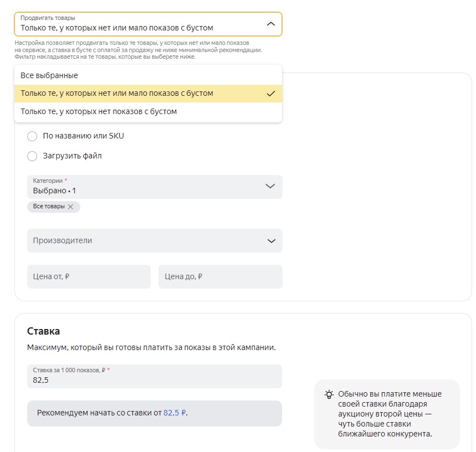Click the "Ставка за 1 000 показов" field

(154, 377)
